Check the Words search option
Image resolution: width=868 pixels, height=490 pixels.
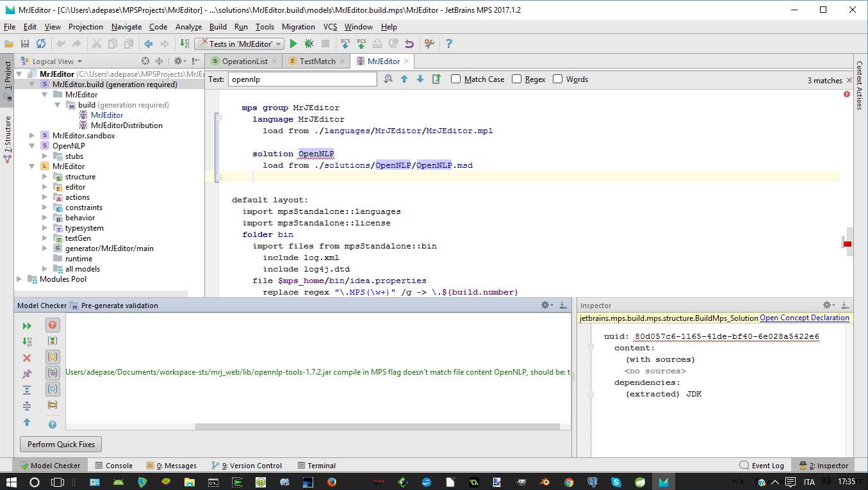(x=558, y=79)
